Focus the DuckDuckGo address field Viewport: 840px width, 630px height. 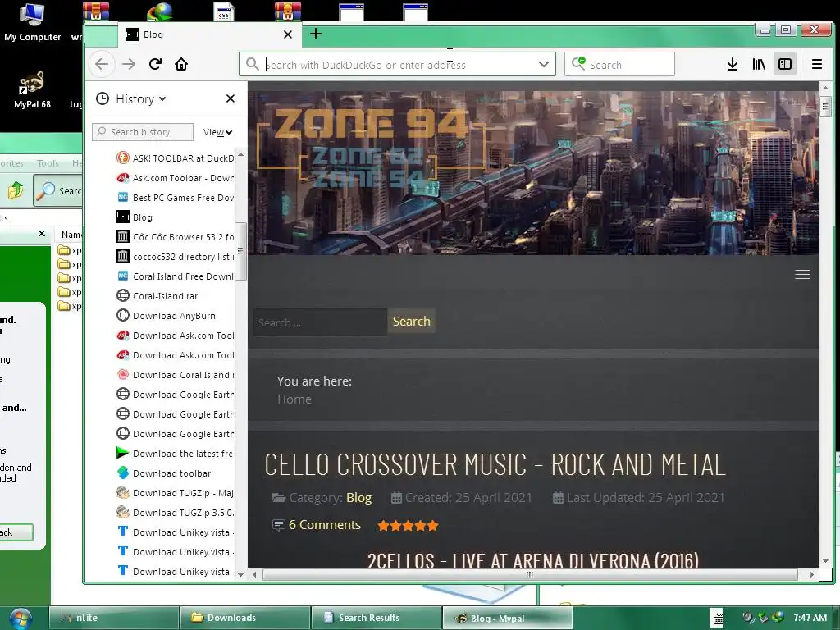click(398, 64)
